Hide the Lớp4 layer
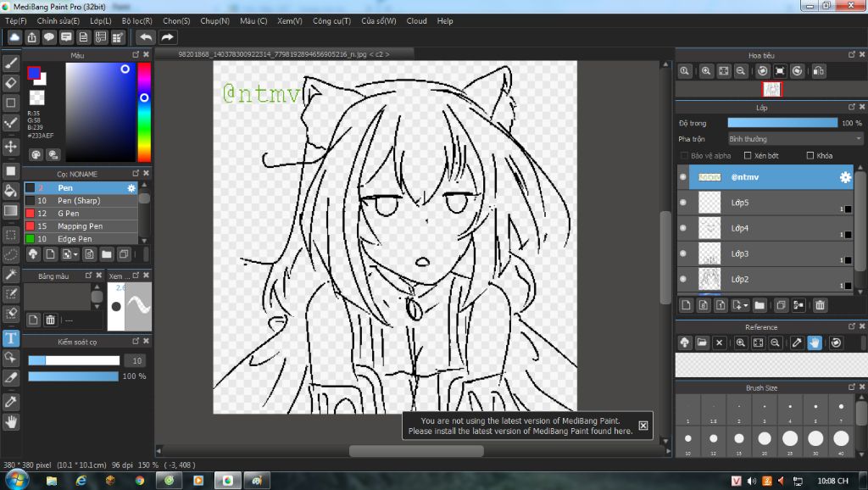This screenshot has width=868, height=490. click(683, 228)
